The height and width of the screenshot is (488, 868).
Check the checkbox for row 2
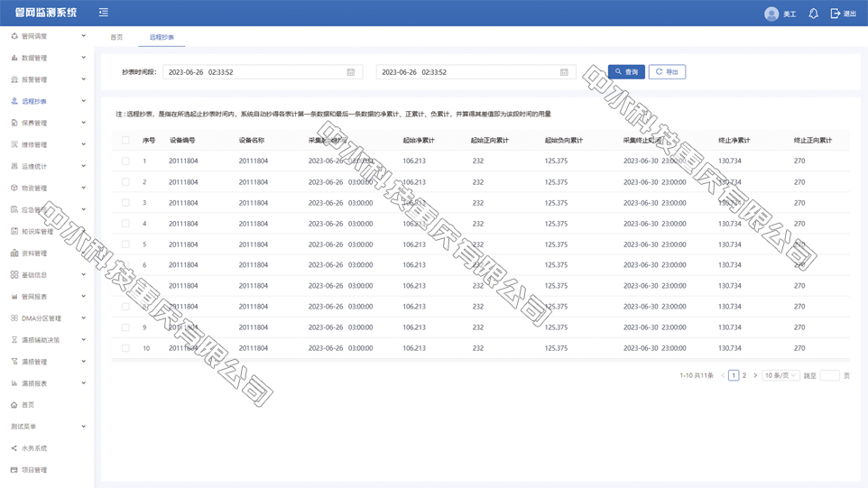pyautogui.click(x=125, y=182)
